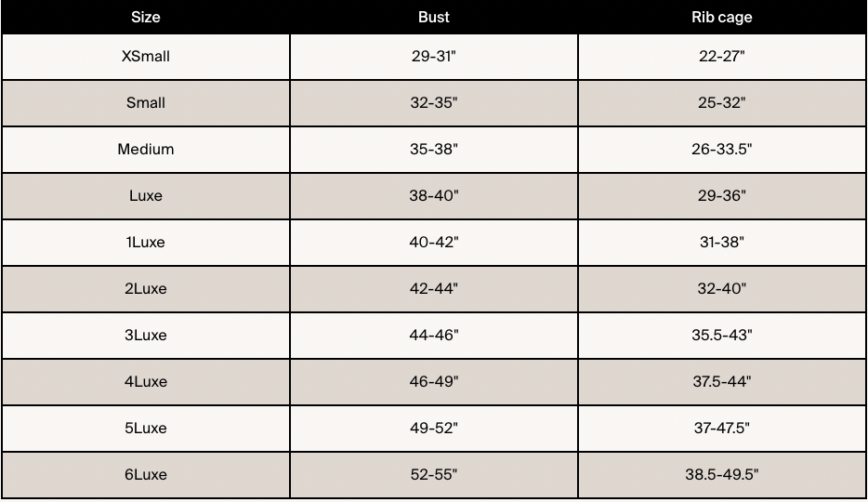Screen dimensions: 868x502
Task: Click the 38.5-49.5" rib cage value
Action: pos(722,475)
